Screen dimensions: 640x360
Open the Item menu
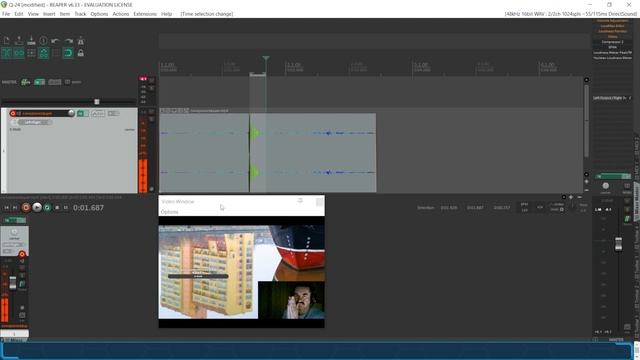[x=65, y=14]
